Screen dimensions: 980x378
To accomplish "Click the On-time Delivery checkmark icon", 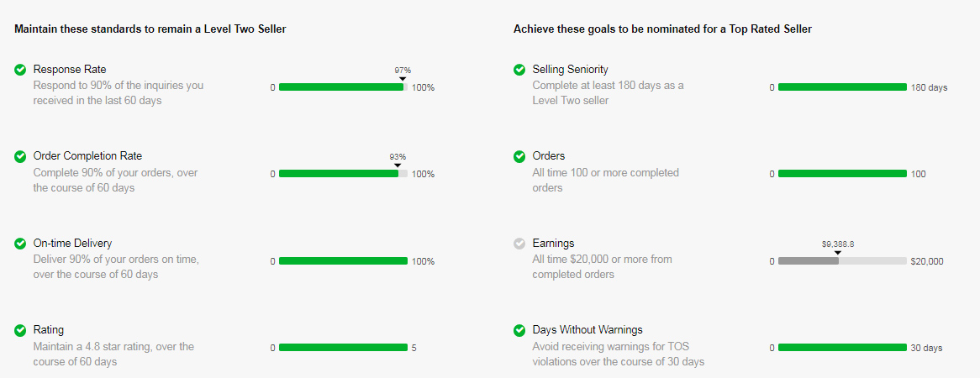I will (x=20, y=243).
